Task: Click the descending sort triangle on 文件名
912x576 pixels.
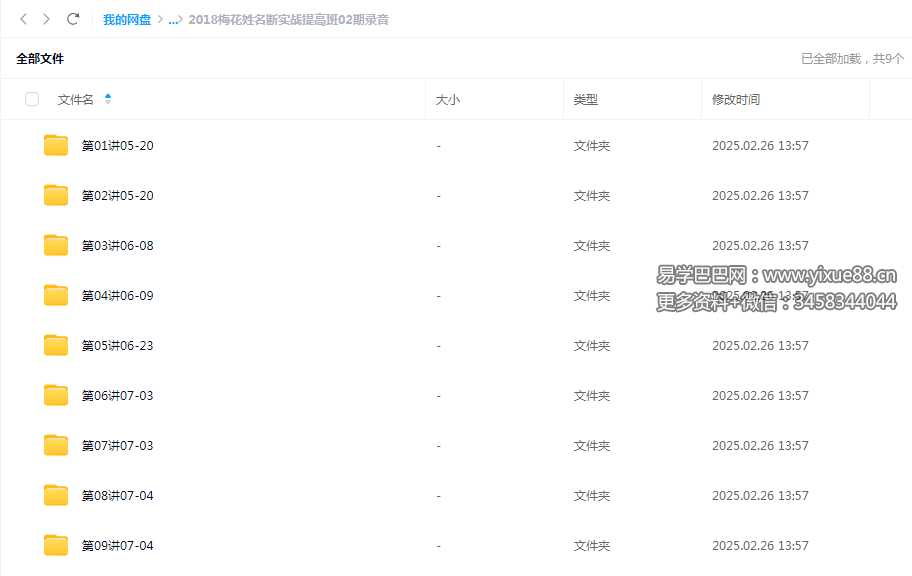Action: 108,102
